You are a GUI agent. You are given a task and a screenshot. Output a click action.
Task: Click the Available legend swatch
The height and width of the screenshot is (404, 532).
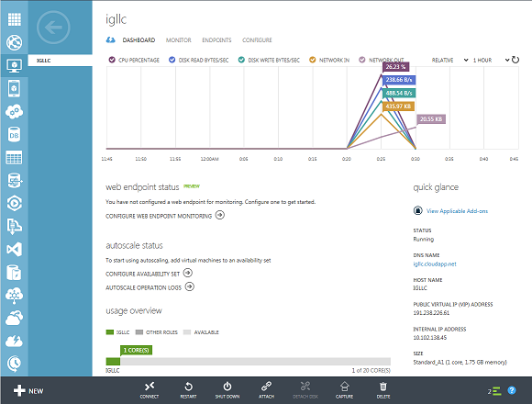(x=187, y=332)
